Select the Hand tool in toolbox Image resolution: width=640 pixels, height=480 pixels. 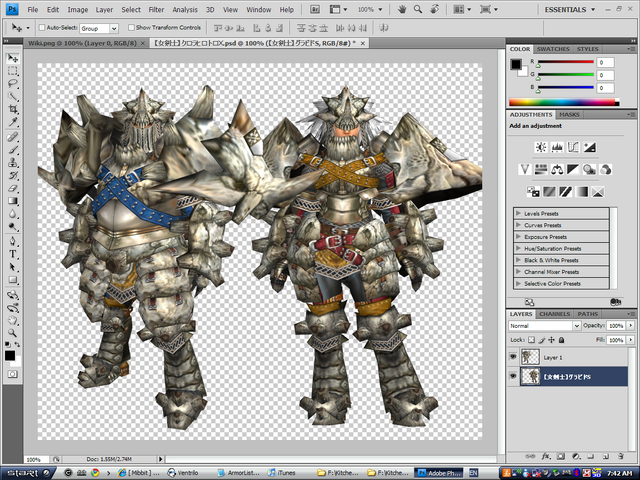[x=13, y=321]
